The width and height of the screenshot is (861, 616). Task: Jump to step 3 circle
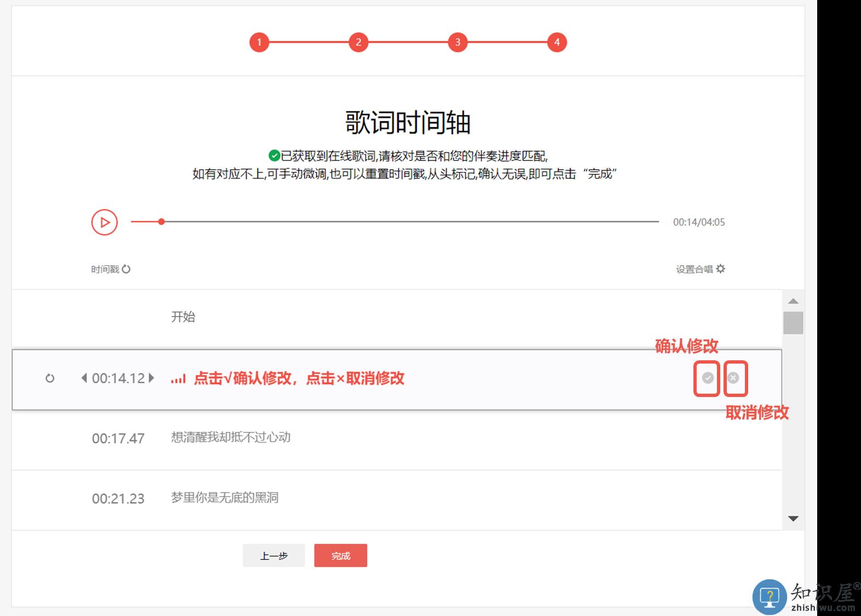(457, 42)
